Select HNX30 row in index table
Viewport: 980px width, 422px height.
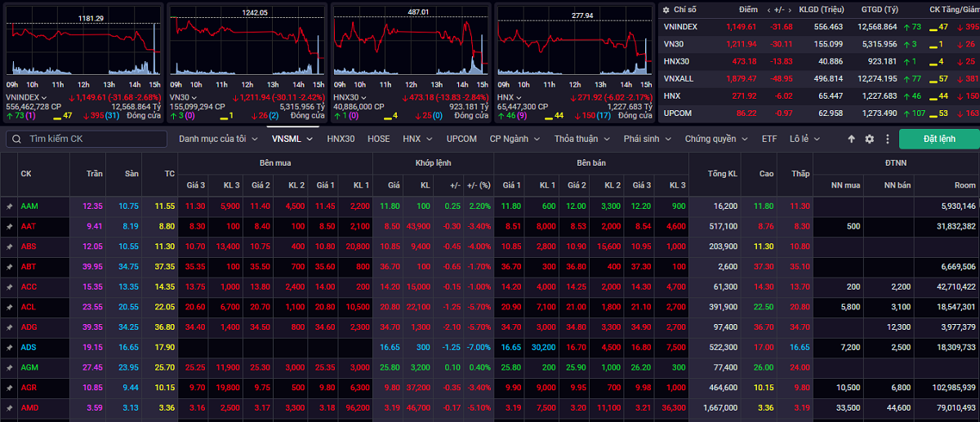pyautogui.click(x=819, y=61)
